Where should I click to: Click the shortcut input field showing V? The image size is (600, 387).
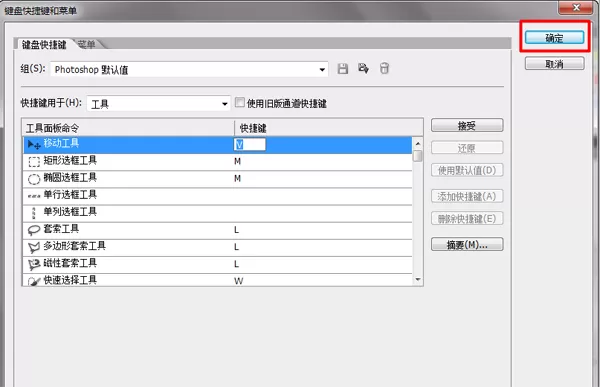click(249, 144)
